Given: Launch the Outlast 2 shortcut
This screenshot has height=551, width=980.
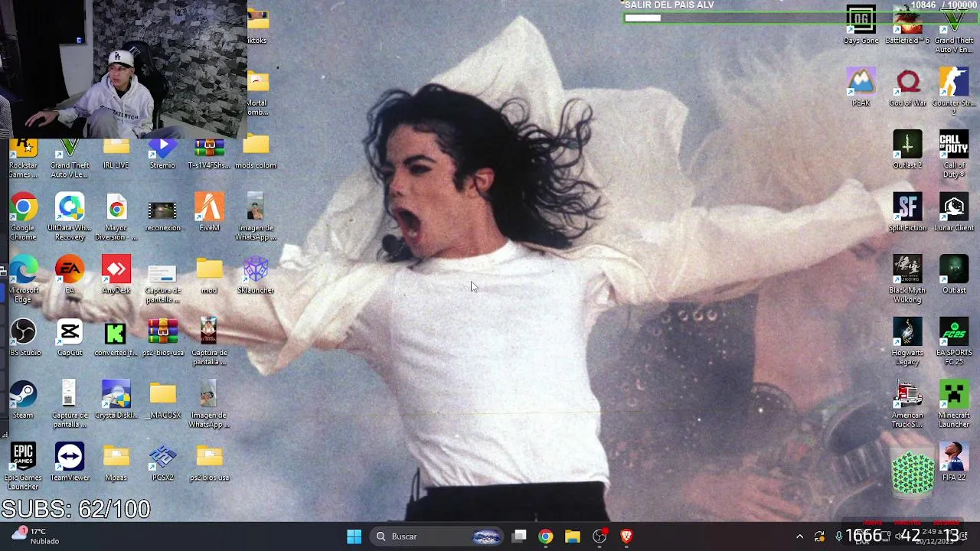Looking at the screenshot, I should 907,150.
